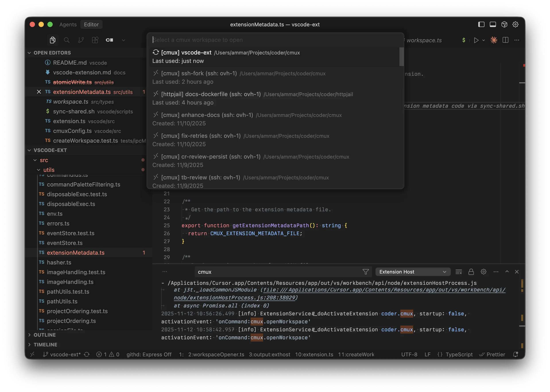The image size is (550, 392).
Task: Switch to the Editor tab
Action: 91,24
